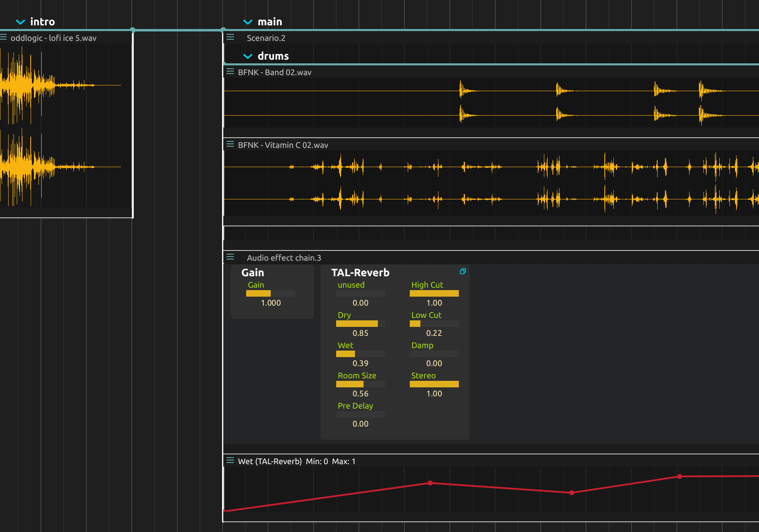Click the Wet (TAL-Reverb) Min Max label
Viewport: 759px width, 532px height.
(297, 461)
